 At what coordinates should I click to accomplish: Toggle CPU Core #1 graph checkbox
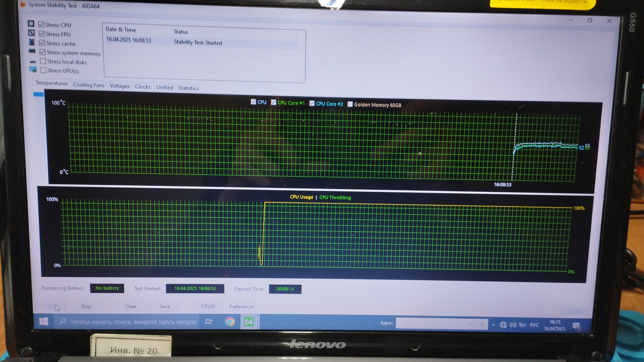[274, 102]
